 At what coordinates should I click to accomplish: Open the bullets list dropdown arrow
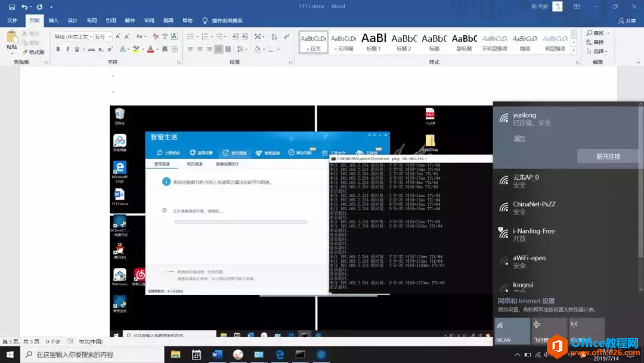[x=197, y=36]
